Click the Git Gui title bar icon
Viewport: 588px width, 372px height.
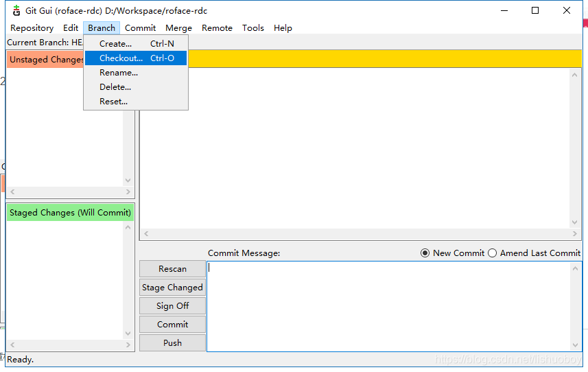16,10
